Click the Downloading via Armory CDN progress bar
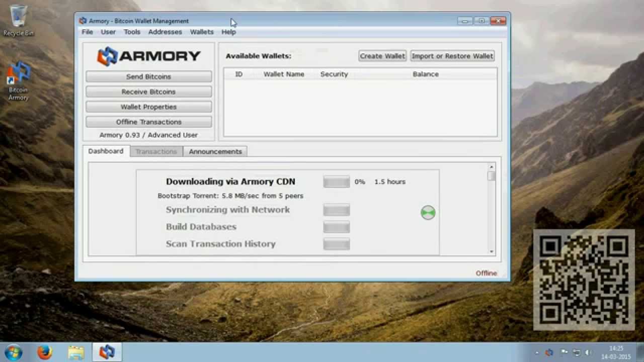The height and width of the screenshot is (362, 644). pos(337,182)
